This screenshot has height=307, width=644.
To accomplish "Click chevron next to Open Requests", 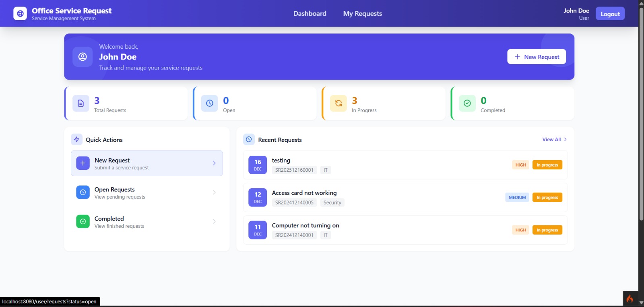I will [214, 192].
